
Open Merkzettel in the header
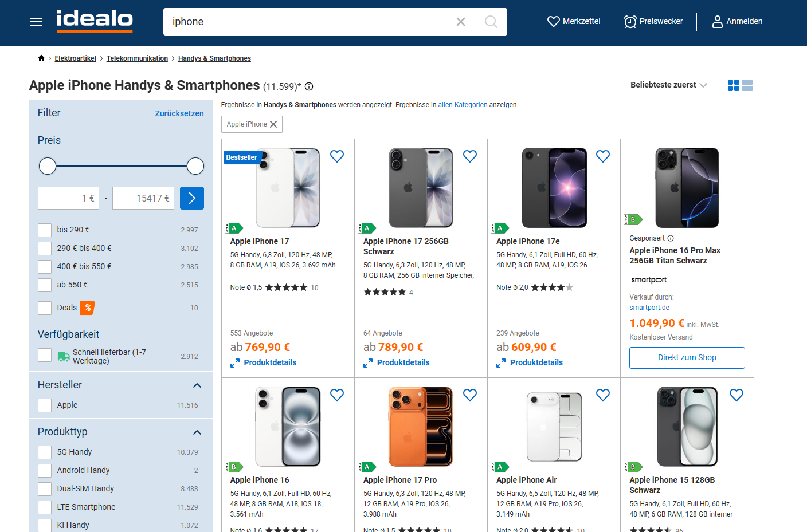click(x=574, y=22)
